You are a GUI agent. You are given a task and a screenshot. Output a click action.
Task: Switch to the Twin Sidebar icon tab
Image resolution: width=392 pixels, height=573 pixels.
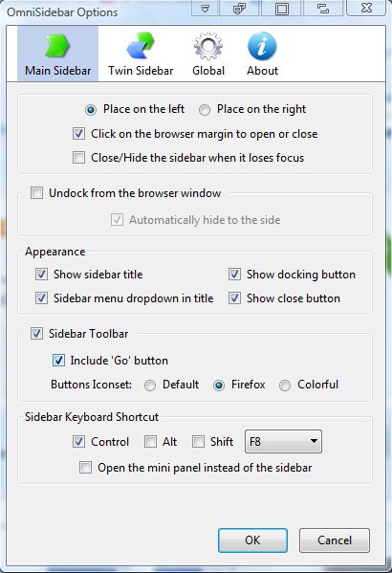point(141,54)
